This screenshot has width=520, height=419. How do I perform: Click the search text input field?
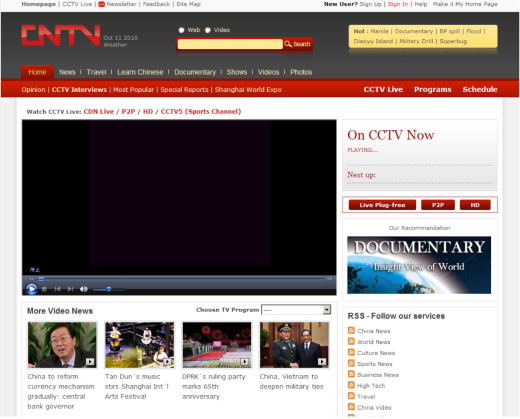[x=230, y=44]
